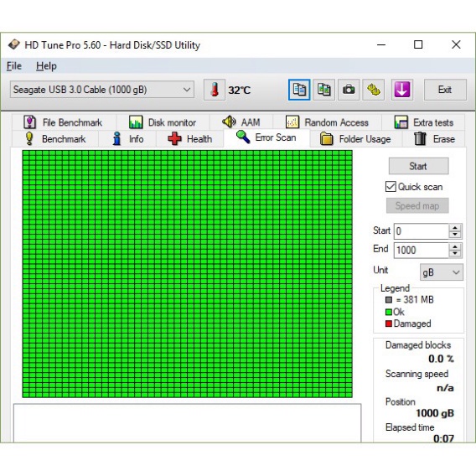Click the Exit button
Image resolution: width=476 pixels, height=476 pixels.
coord(445,90)
